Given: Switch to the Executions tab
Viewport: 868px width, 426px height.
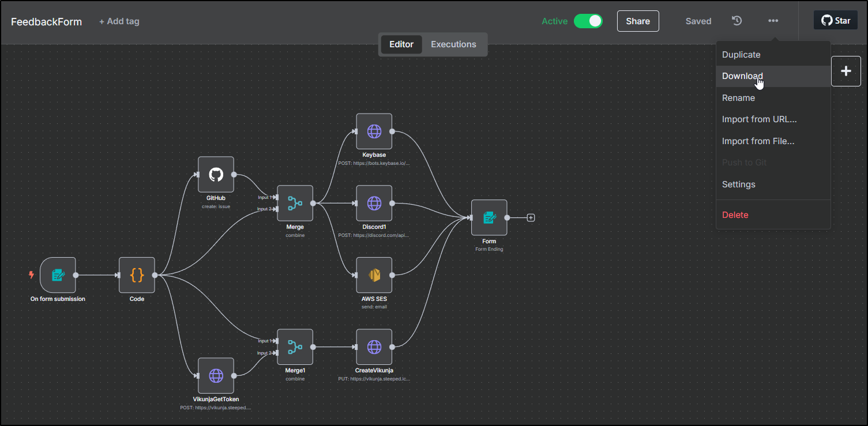Looking at the screenshot, I should [x=453, y=44].
